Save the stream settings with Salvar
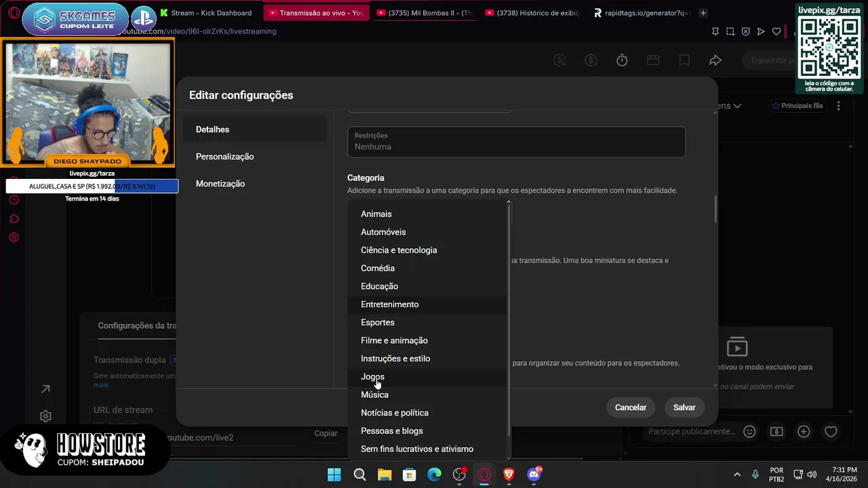Image resolution: width=868 pixels, height=488 pixels. [684, 407]
